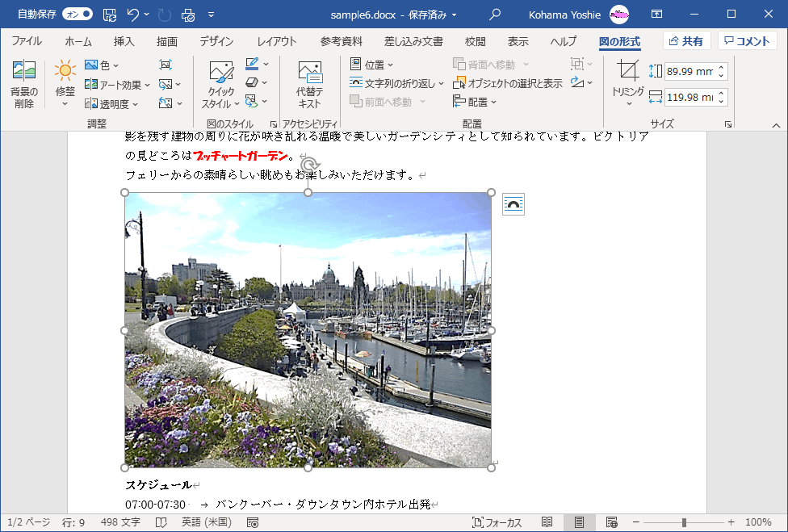Switch to Read Mode view in status bar
This screenshot has height=532, width=788.
547,522
